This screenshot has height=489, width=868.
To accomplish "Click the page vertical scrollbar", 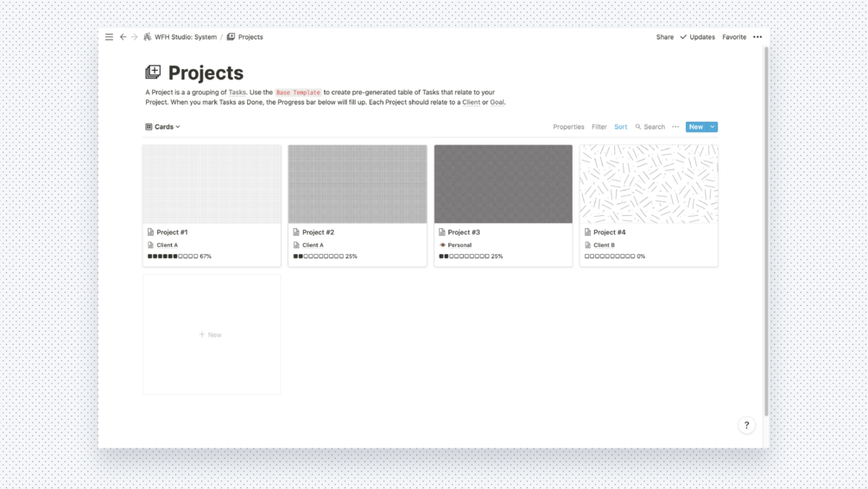I will point(766,232).
